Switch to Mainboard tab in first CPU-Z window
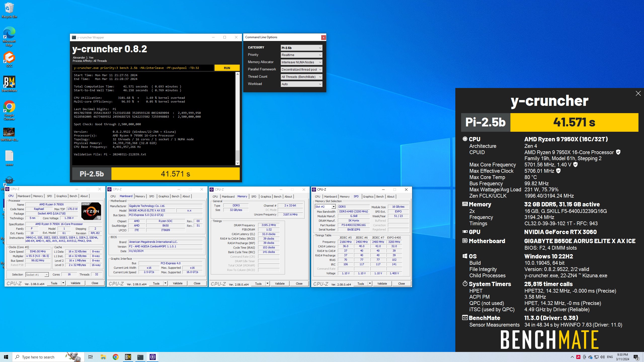 click(24, 196)
